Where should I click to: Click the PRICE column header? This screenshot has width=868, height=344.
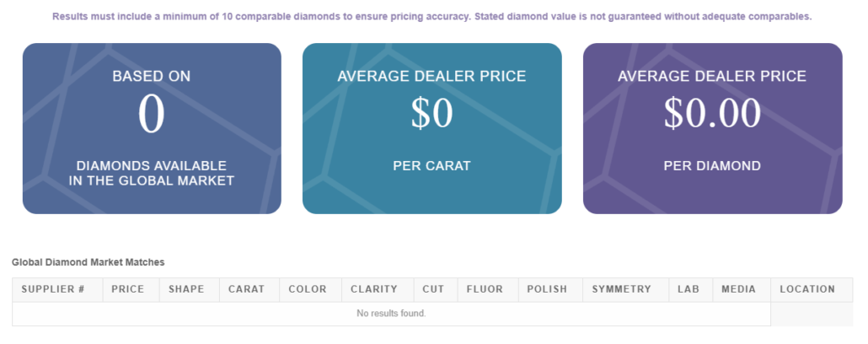click(x=128, y=289)
